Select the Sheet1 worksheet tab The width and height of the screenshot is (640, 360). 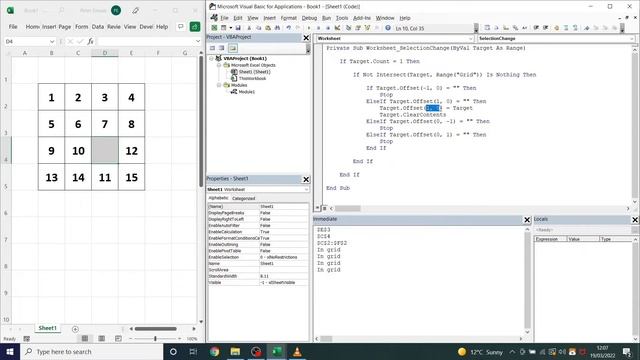(47, 328)
